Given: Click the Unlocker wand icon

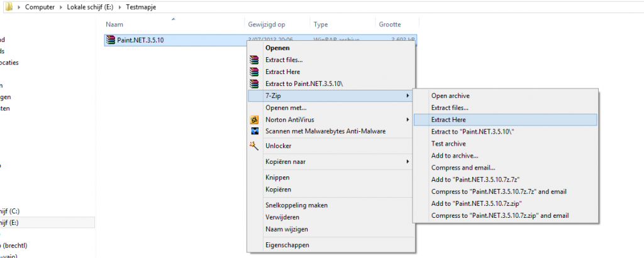Looking at the screenshot, I should [x=254, y=146].
